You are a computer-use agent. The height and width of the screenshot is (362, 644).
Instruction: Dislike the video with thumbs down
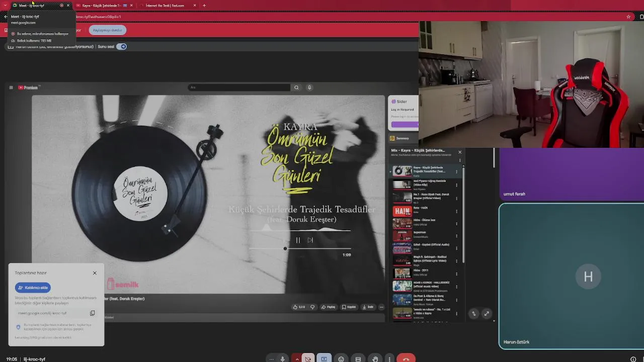coord(312,307)
